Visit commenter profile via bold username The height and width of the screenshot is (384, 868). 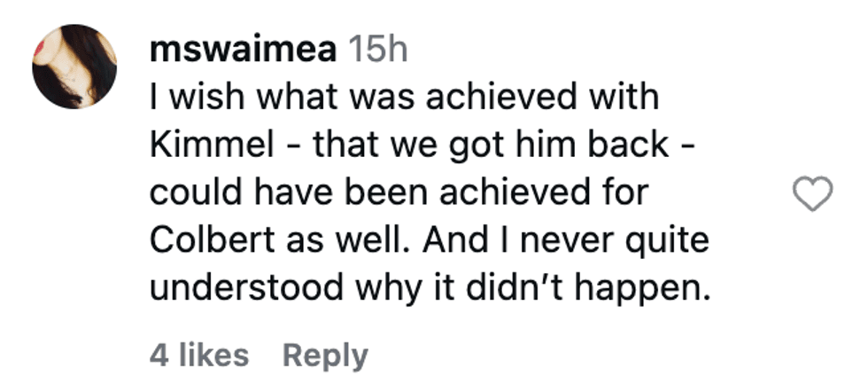point(244,51)
